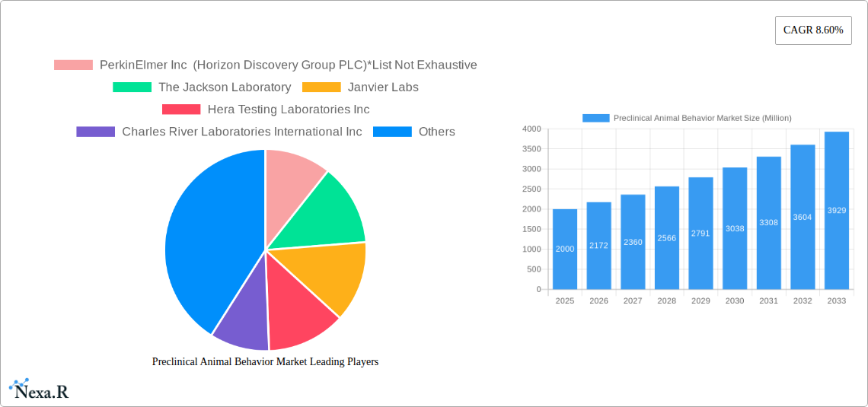This screenshot has width=868, height=407.
Task: Click The Jackson Laboratory legend label
Action: coord(225,87)
